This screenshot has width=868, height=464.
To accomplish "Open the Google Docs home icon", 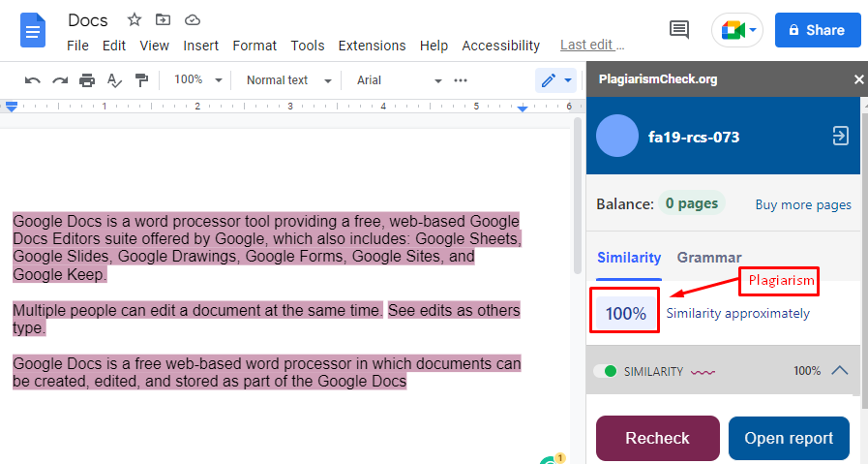I will click(33, 30).
